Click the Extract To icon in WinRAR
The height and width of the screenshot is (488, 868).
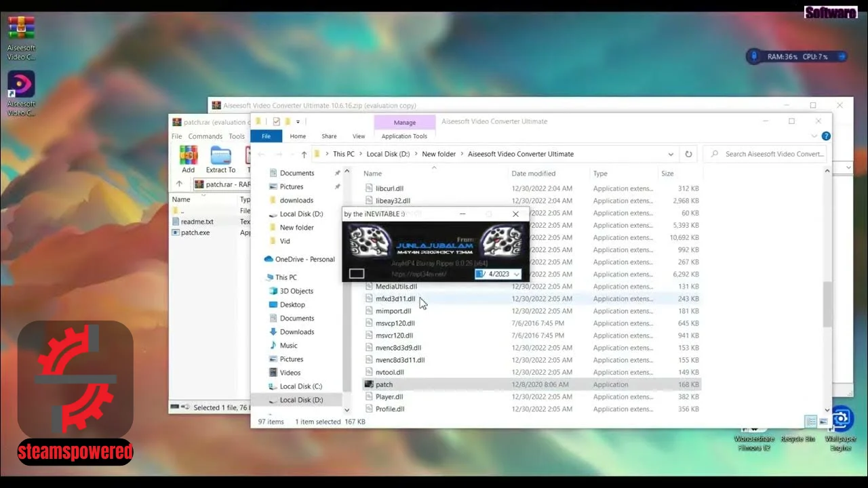click(220, 156)
